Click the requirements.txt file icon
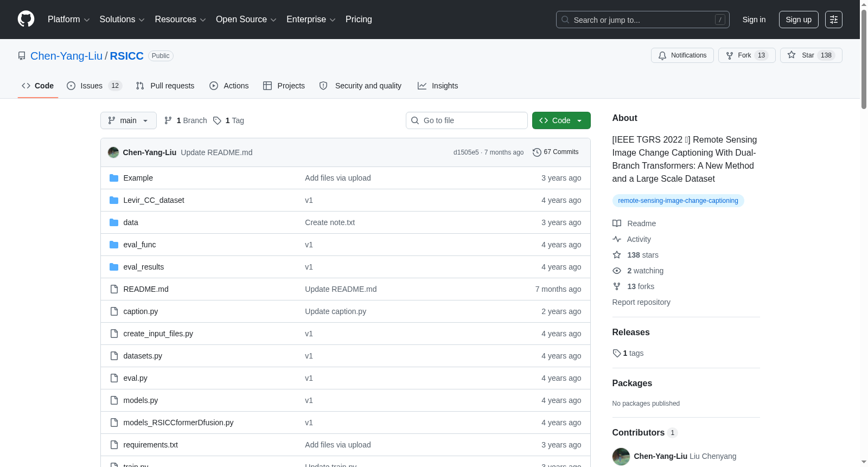 coord(114,445)
